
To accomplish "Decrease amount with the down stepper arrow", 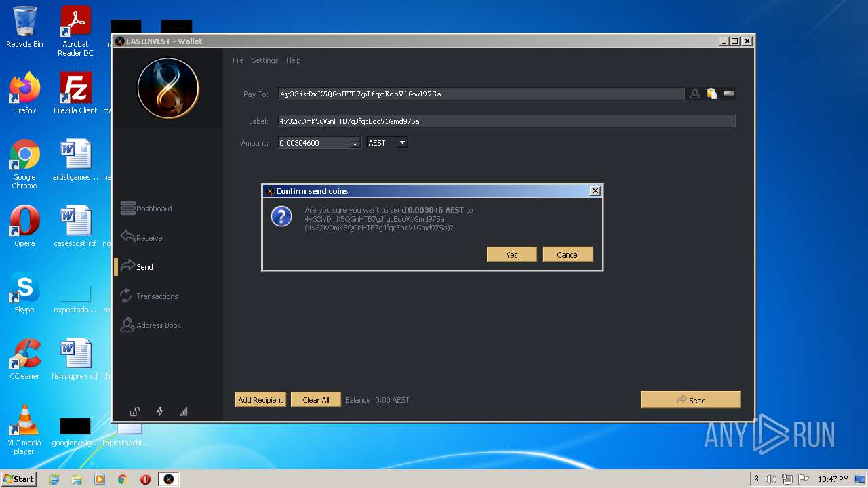I will tap(355, 146).
